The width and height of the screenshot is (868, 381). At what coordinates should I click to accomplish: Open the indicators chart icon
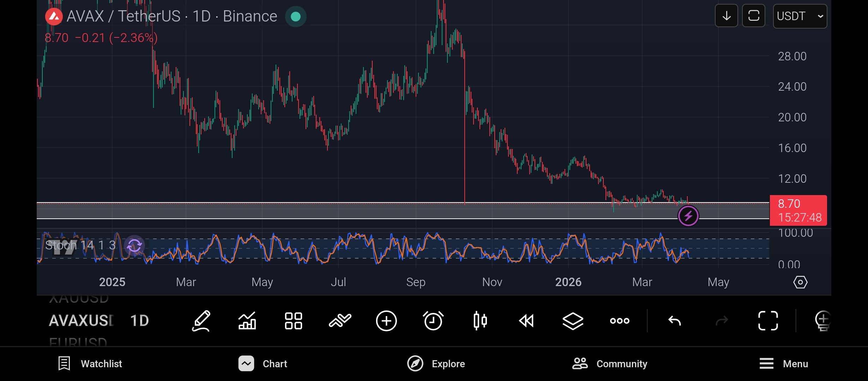247,321
